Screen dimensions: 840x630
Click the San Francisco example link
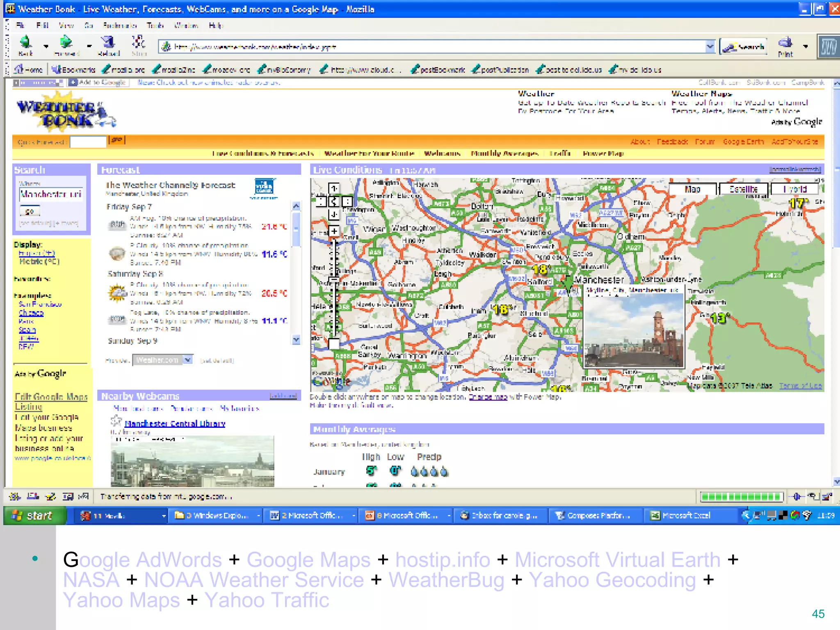click(x=40, y=304)
